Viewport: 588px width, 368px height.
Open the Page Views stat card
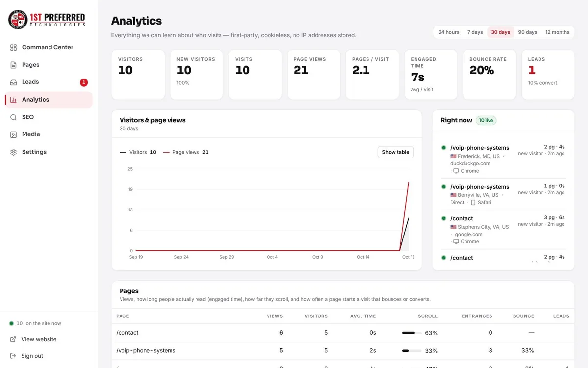[314, 75]
